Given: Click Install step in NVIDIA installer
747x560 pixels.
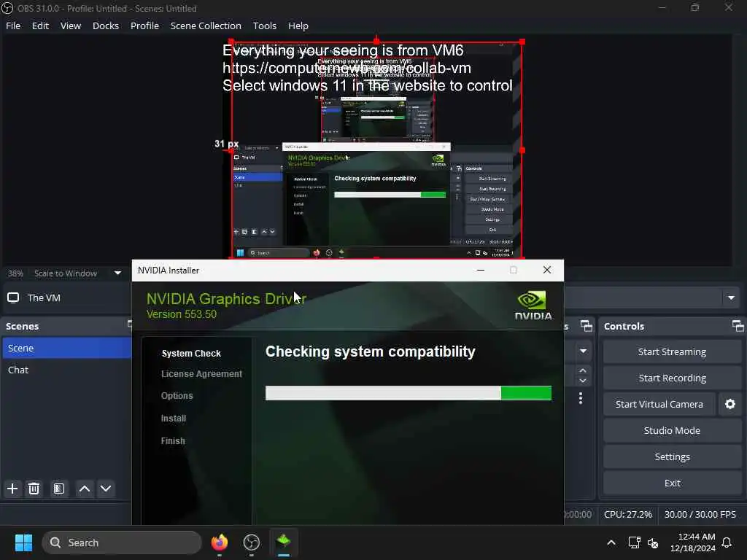Looking at the screenshot, I should (x=174, y=419).
